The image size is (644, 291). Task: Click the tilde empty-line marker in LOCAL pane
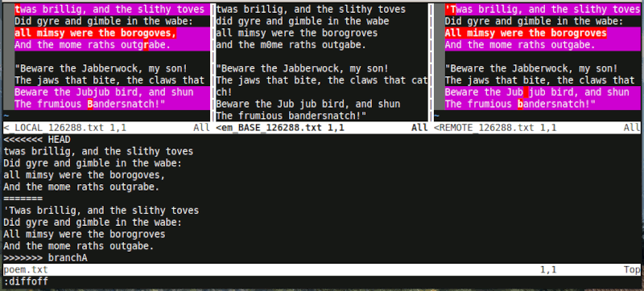tap(6, 116)
